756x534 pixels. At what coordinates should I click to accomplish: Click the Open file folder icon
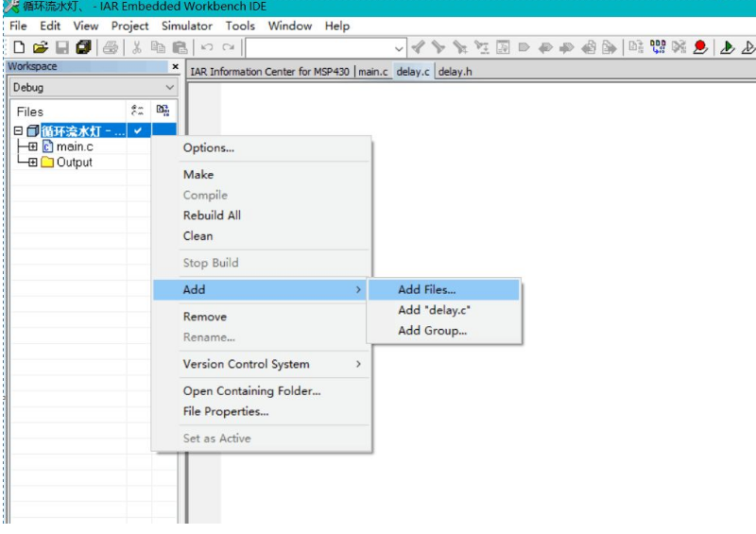(41, 47)
